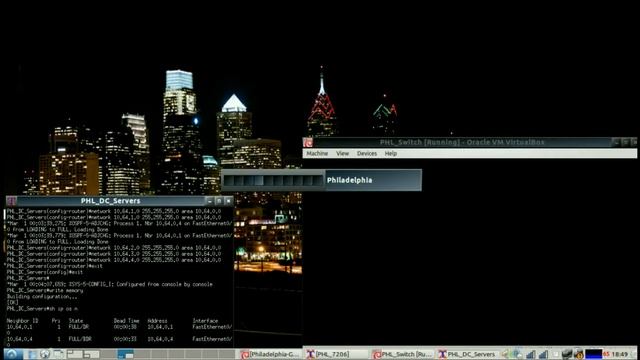Close the PHL_DC_Servers terminal window
640x360 pixels.
pyautogui.click(x=229, y=201)
